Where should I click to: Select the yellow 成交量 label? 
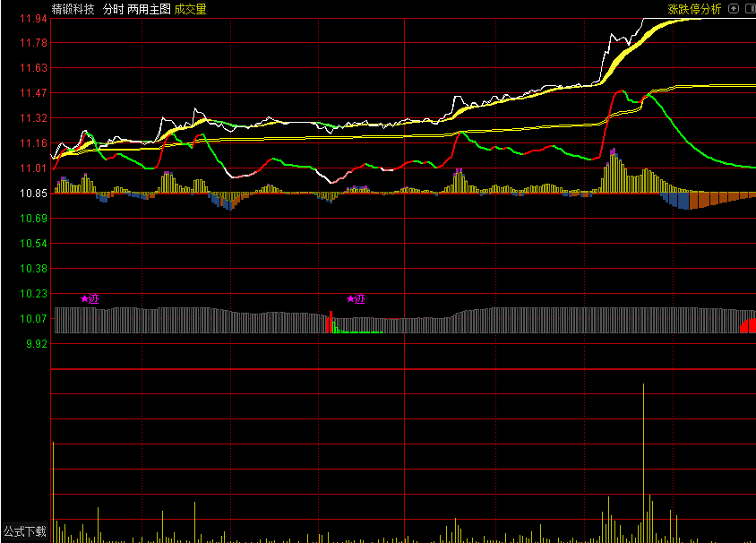coord(191,9)
